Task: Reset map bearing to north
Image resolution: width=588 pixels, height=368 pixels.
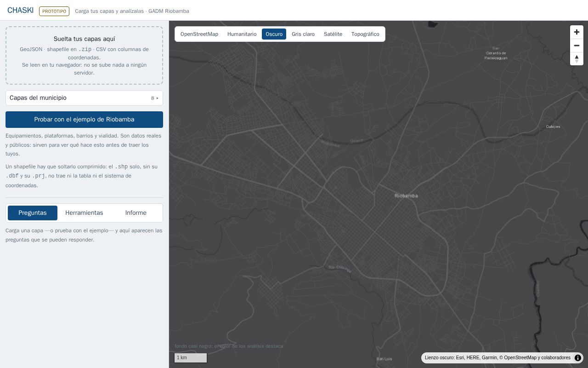Action: point(577,59)
